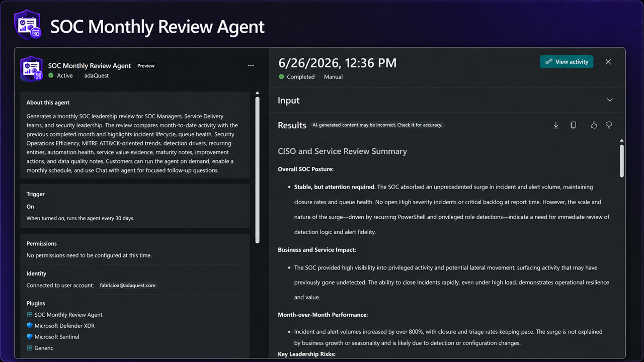This screenshot has height=362, width=644.
Task: Click the Trigger On status
Action: 30,207
